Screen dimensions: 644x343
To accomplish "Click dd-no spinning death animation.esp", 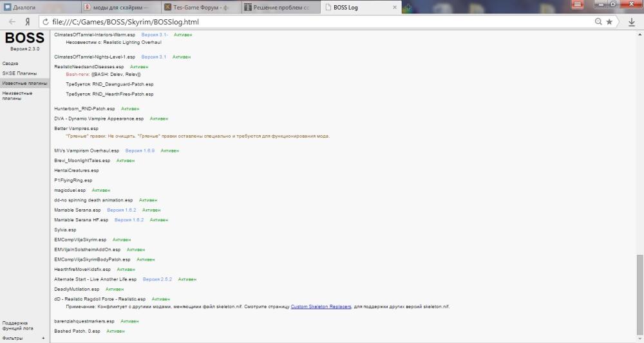I will pyautogui.click(x=93, y=200).
